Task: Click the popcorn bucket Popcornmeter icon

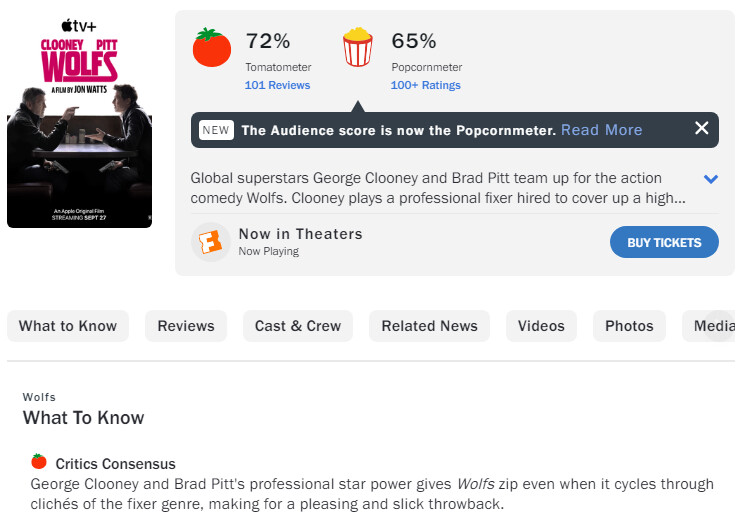Action: click(358, 48)
